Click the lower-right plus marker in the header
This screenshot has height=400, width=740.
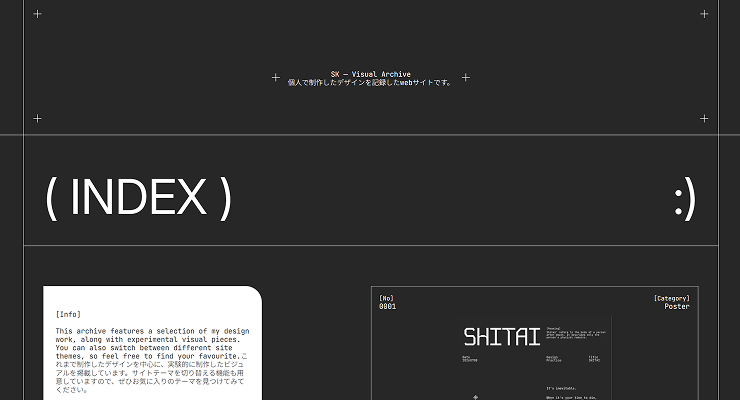tap(704, 118)
